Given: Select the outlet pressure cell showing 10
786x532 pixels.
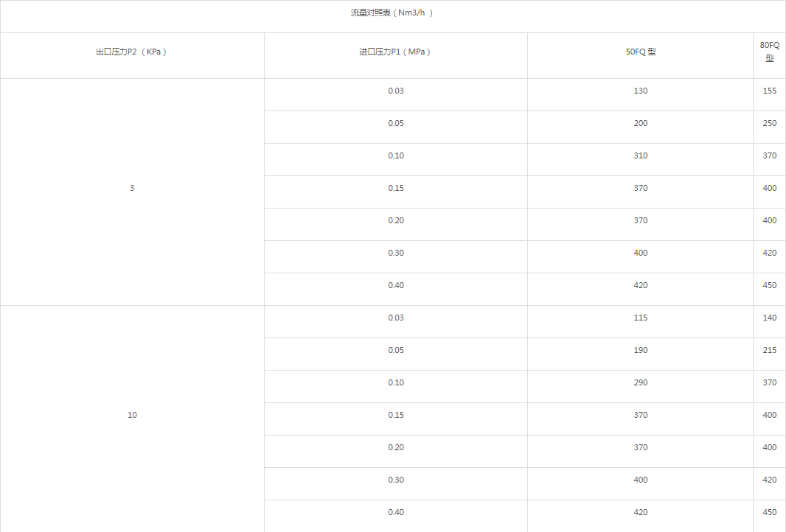Looking at the screenshot, I should coord(132,415).
